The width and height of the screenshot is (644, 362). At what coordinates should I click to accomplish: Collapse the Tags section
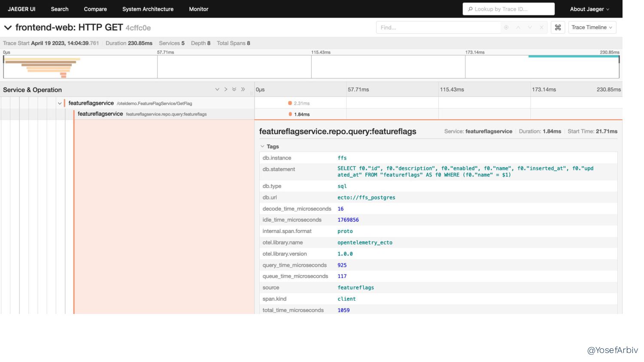pos(269,147)
